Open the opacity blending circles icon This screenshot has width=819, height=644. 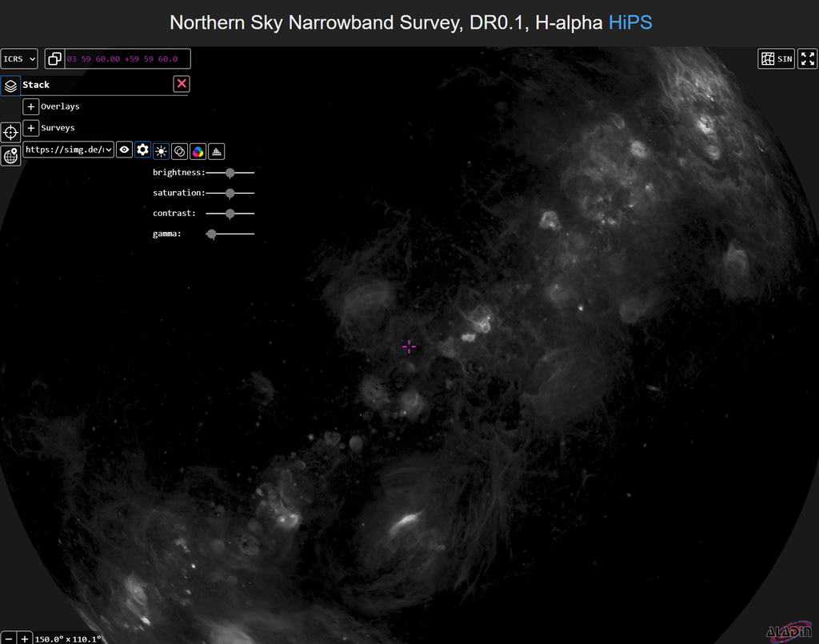179,151
